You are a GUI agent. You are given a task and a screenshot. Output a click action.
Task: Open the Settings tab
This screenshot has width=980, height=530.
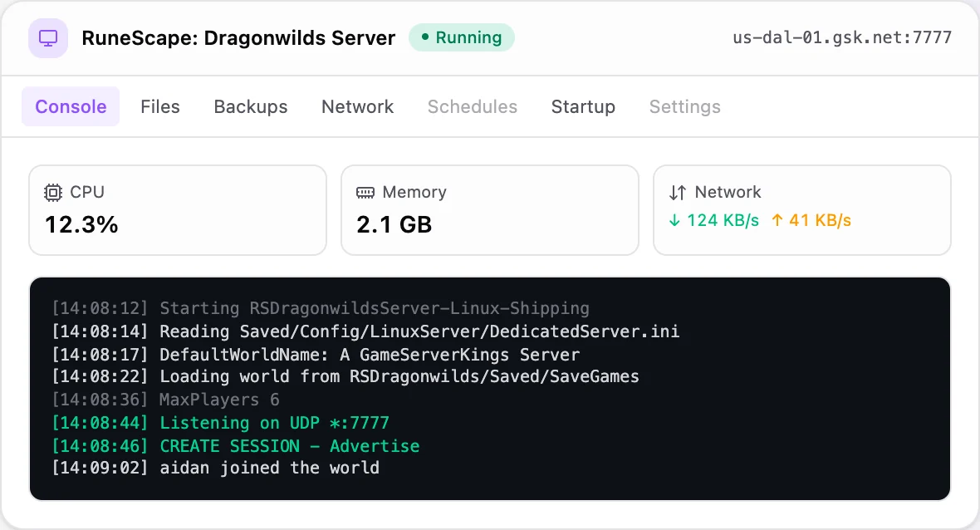click(685, 106)
